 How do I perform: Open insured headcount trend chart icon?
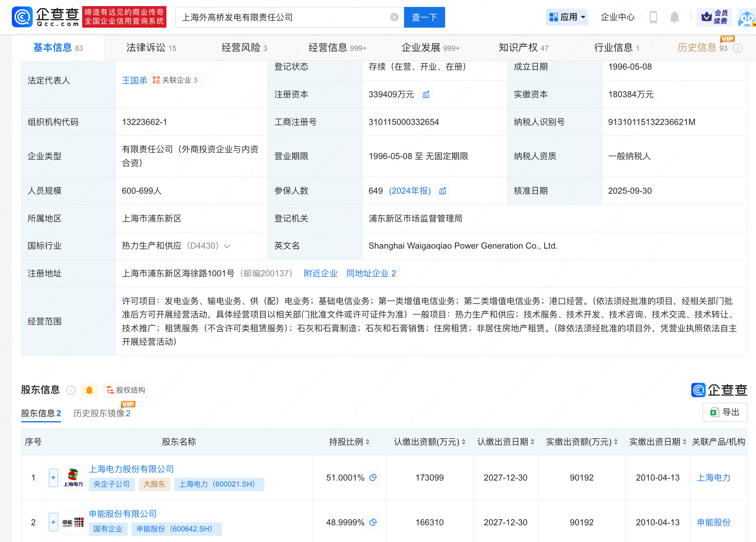point(442,191)
